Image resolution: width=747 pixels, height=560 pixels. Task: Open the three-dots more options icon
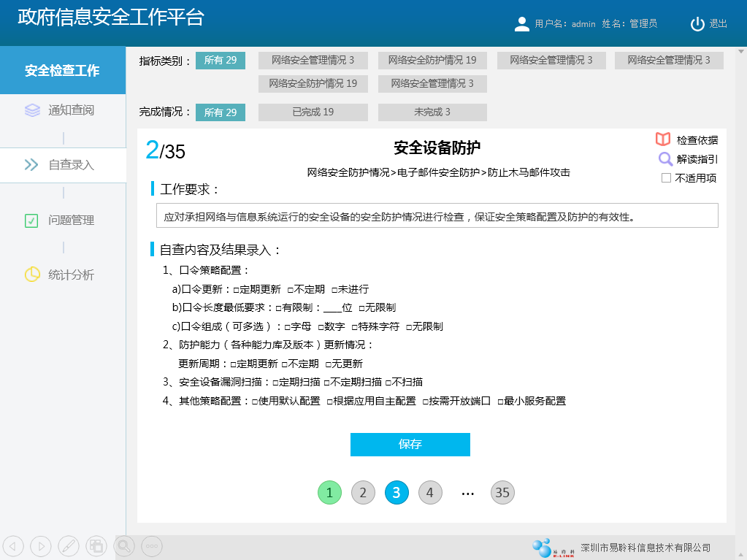[152, 545]
